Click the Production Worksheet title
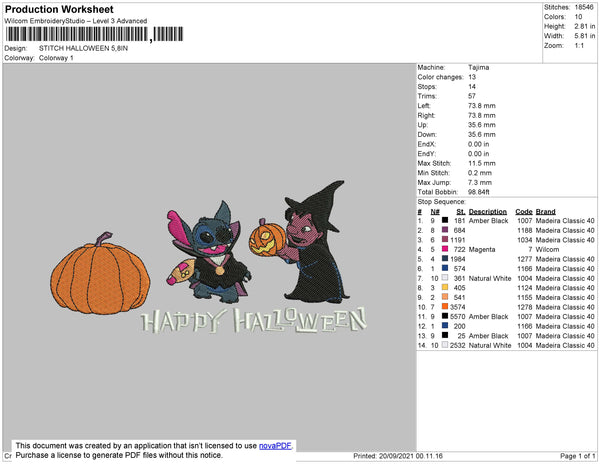This screenshot has height=464, width=600. [x=59, y=9]
